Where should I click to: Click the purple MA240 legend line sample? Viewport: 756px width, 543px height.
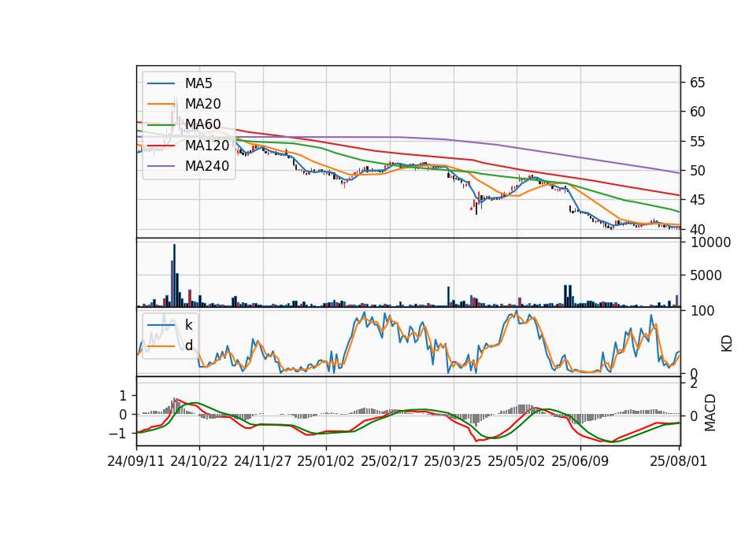pyautogui.click(x=161, y=166)
